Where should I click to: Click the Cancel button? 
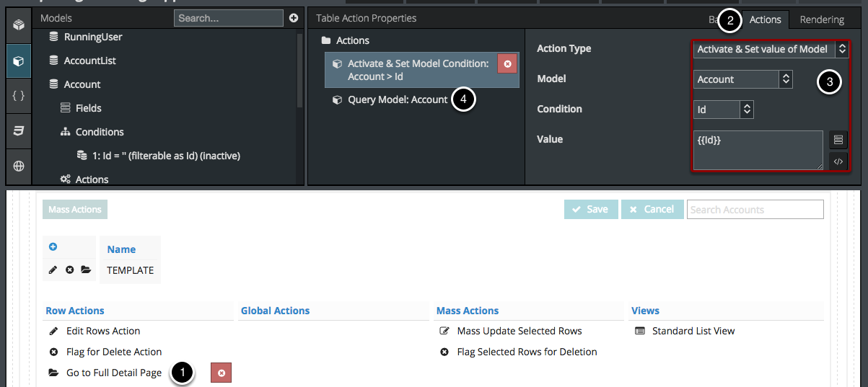coord(652,209)
